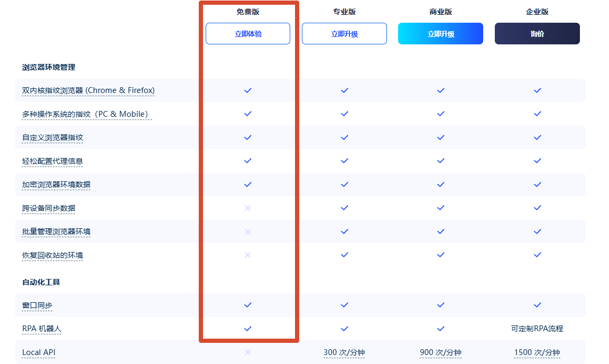Click 双内核指纹浏览器 (Chrome & Firefox) feature label
This screenshot has width=609, height=364.
[x=88, y=90]
